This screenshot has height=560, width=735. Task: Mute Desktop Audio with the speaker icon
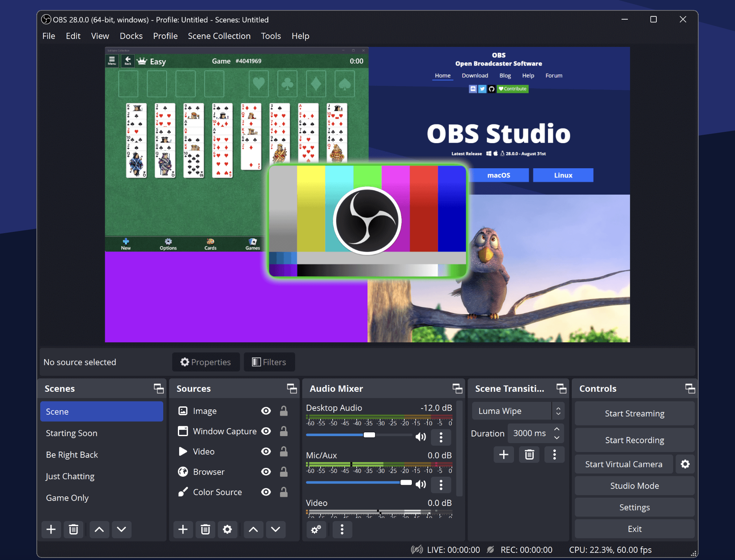[421, 437]
